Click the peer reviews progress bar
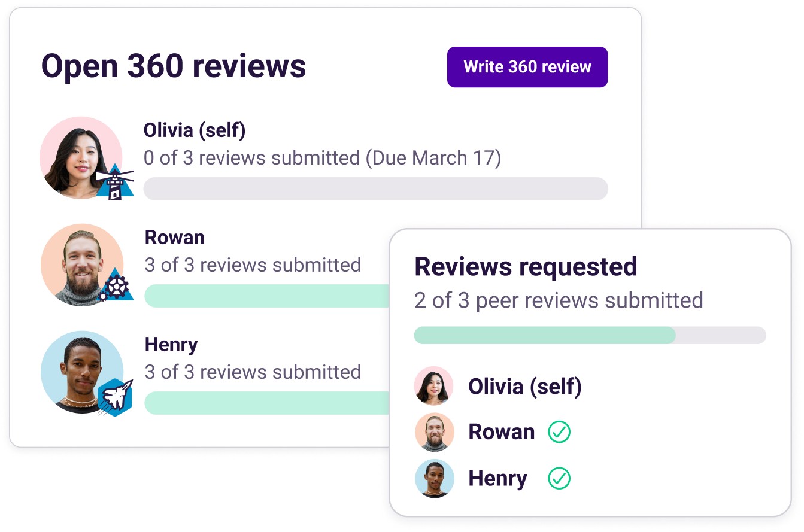Screen dimensions: 804x532 click(590, 335)
